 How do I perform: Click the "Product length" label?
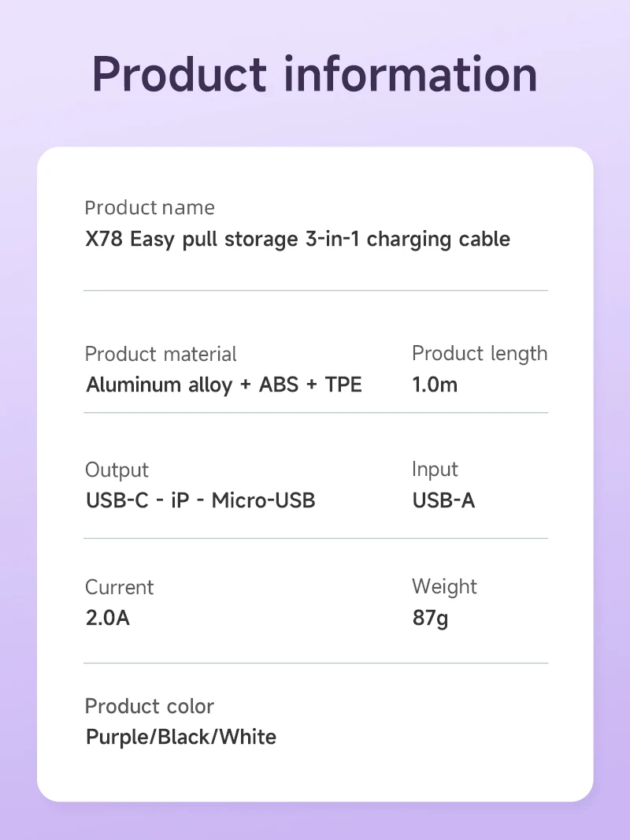pyautogui.click(x=480, y=354)
